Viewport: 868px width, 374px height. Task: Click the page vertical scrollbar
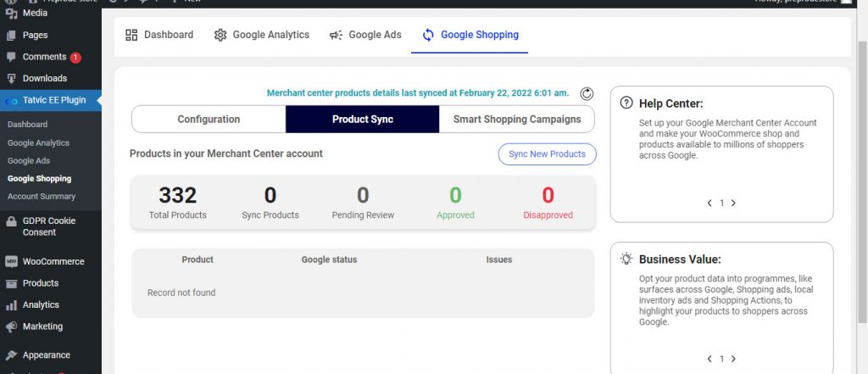(862, 183)
